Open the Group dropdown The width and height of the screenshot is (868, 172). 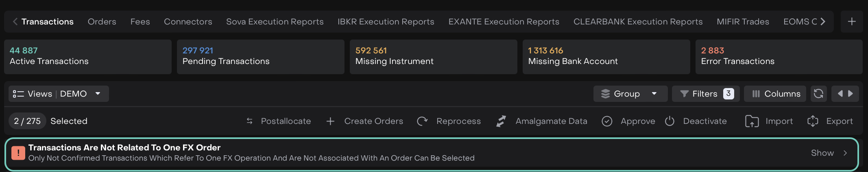[x=630, y=94]
